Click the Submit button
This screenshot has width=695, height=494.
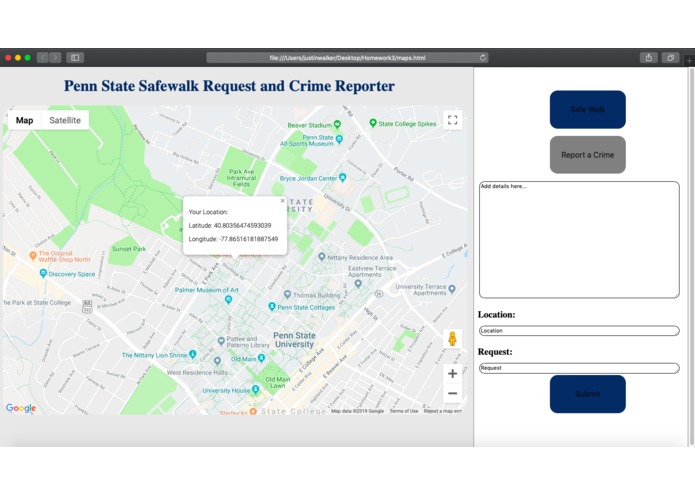pos(587,394)
